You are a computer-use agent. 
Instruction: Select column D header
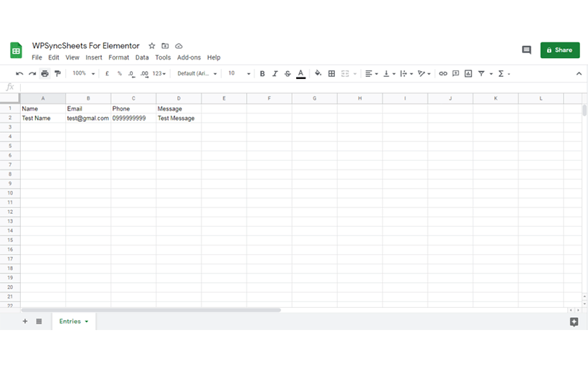(179, 98)
